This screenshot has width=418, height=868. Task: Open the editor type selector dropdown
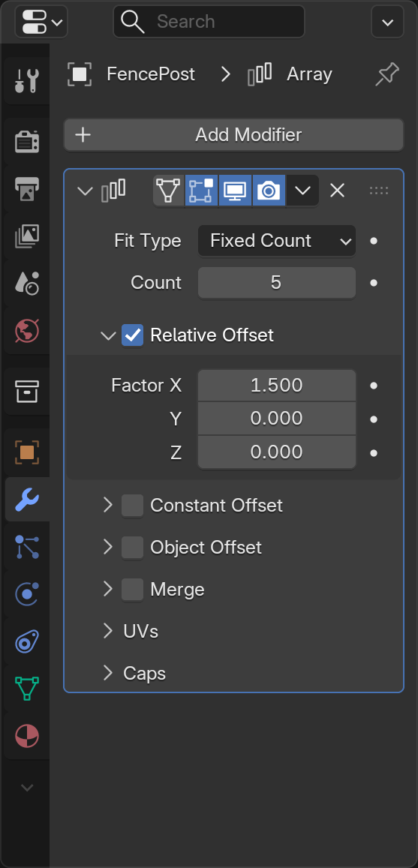[x=41, y=23]
